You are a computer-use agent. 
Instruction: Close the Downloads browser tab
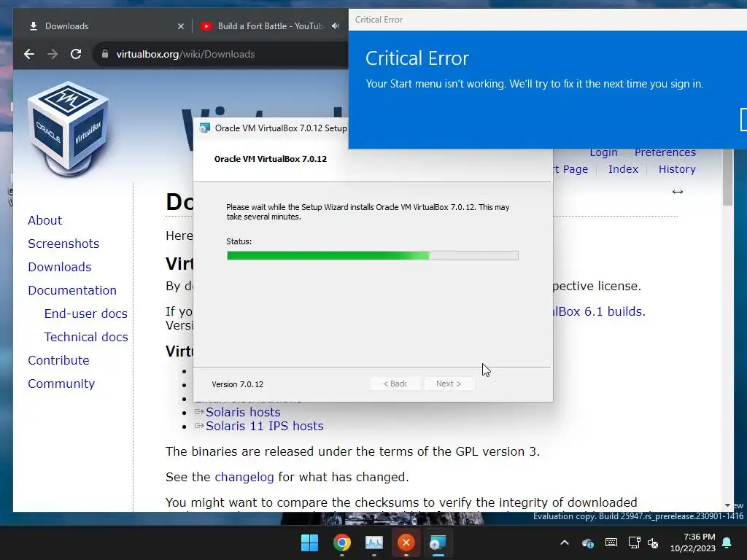[x=181, y=26]
